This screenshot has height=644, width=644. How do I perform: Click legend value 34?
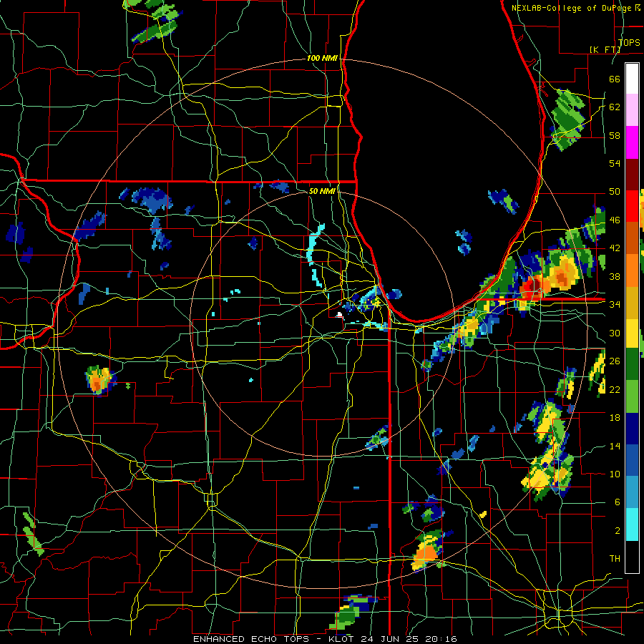click(x=615, y=305)
